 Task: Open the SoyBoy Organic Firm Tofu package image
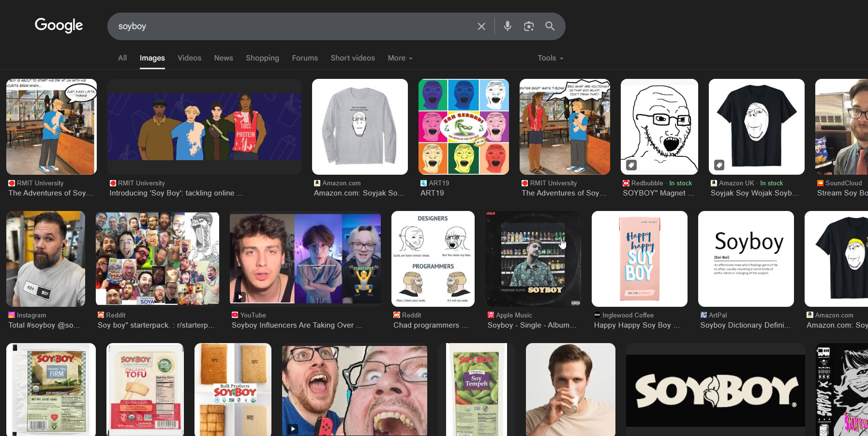(x=51, y=390)
